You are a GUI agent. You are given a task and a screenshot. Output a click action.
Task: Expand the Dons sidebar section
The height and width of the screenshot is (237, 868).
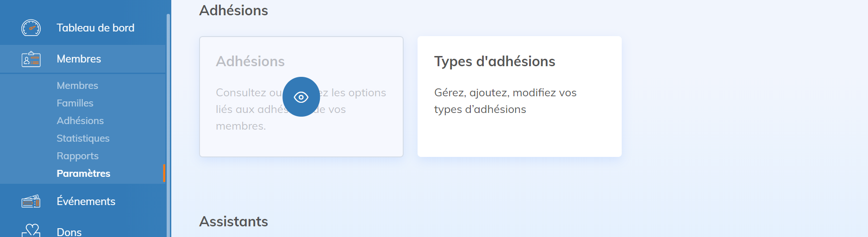coord(69,231)
